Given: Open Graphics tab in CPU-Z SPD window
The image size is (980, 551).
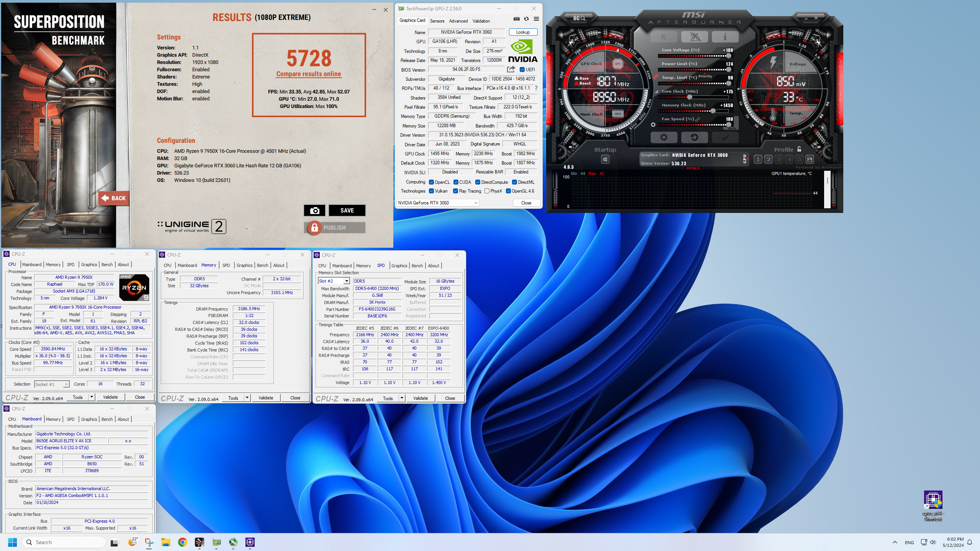Looking at the screenshot, I should [x=399, y=265].
